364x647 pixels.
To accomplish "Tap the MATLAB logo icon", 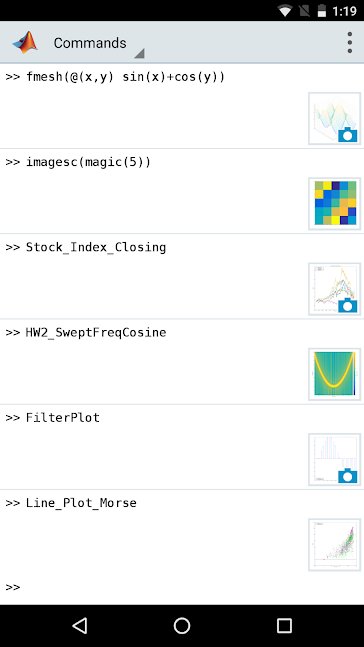I will tap(25, 43).
